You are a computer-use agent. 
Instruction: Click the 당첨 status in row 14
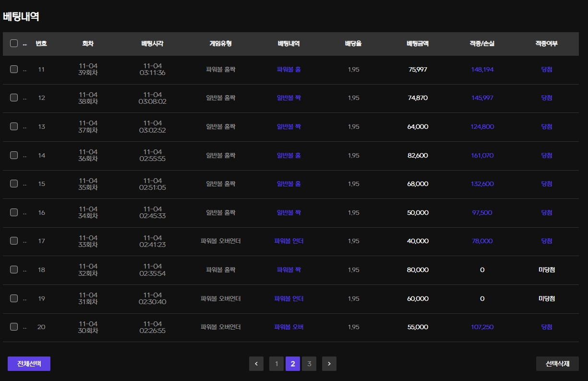546,155
